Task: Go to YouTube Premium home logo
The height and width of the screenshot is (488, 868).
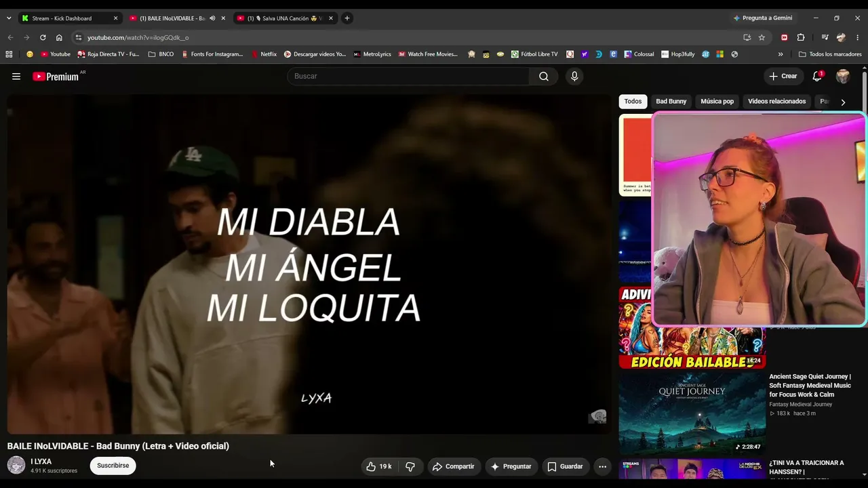Action: point(57,77)
